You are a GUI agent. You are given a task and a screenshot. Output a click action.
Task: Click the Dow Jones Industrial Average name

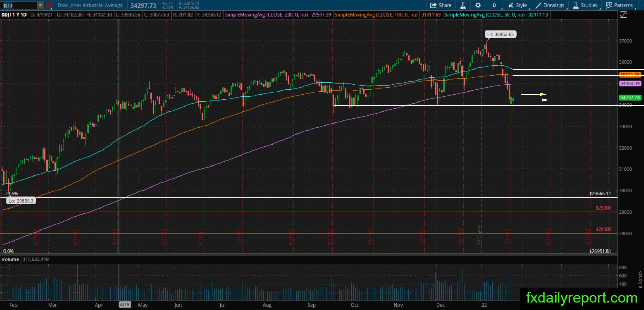click(x=90, y=5)
